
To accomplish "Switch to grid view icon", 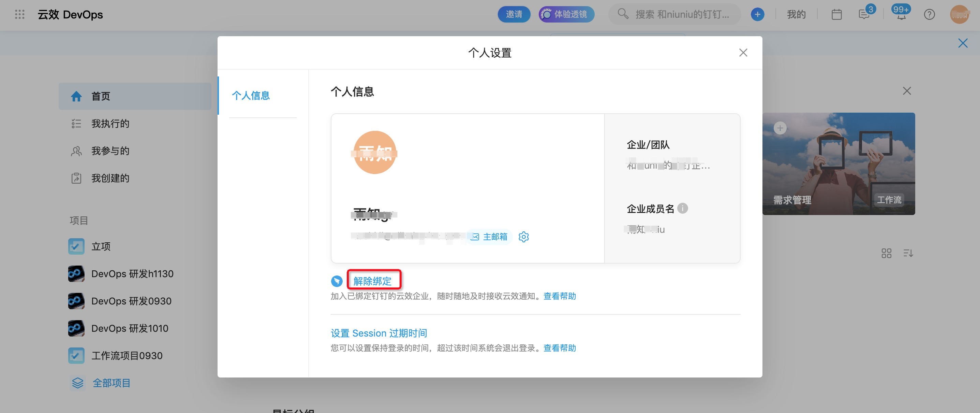I will click(886, 253).
